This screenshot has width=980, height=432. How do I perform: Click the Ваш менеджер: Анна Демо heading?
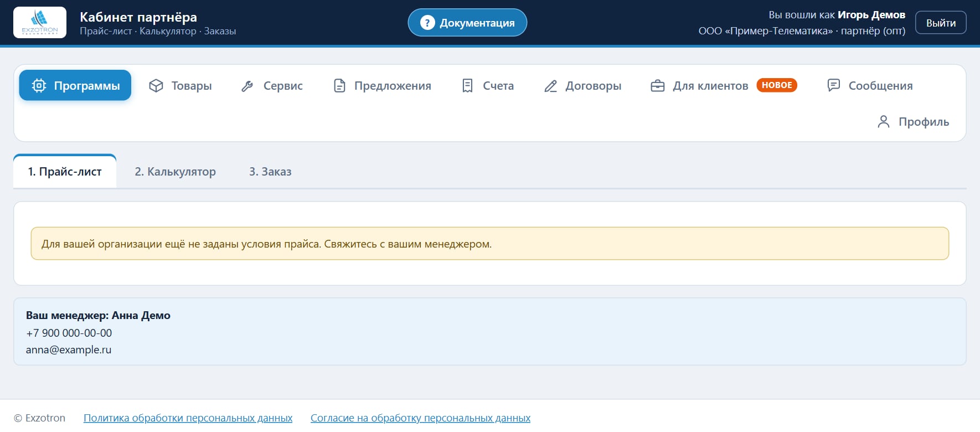(x=98, y=315)
